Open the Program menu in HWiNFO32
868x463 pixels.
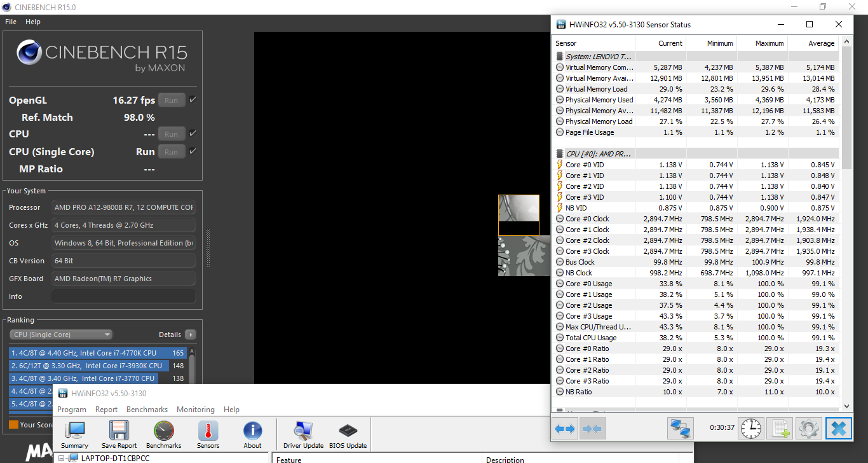[72, 410]
